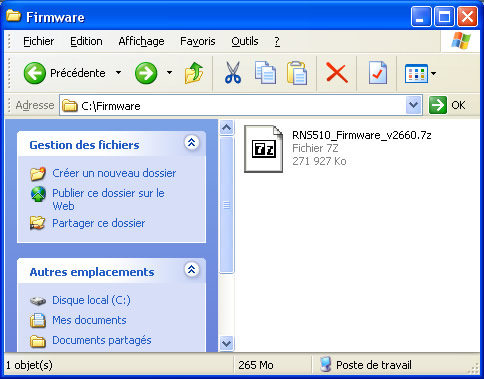Click Créer un nouveau dossier link
Screen dimensions: 484x379
[x=114, y=173]
